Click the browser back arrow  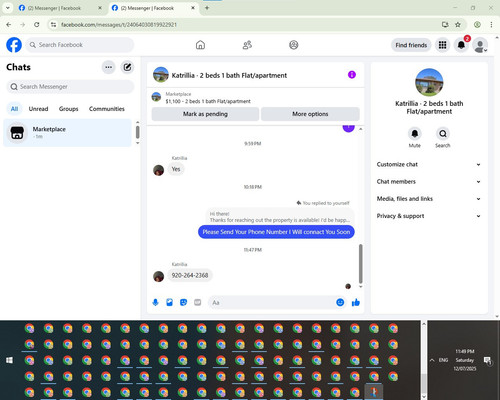tap(9, 24)
